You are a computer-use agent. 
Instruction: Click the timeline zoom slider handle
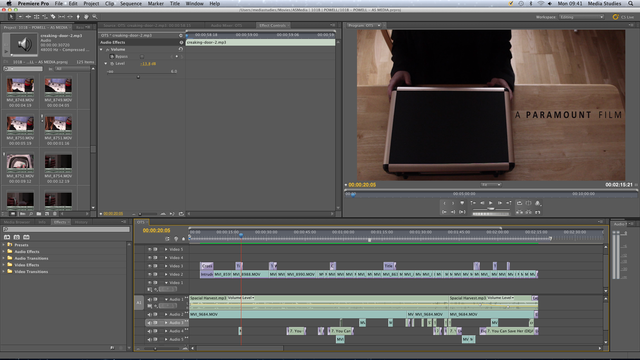pos(155,349)
